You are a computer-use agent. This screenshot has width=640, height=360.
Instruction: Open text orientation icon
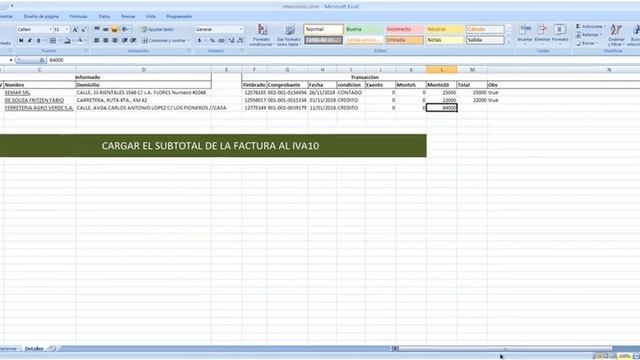(x=125, y=29)
